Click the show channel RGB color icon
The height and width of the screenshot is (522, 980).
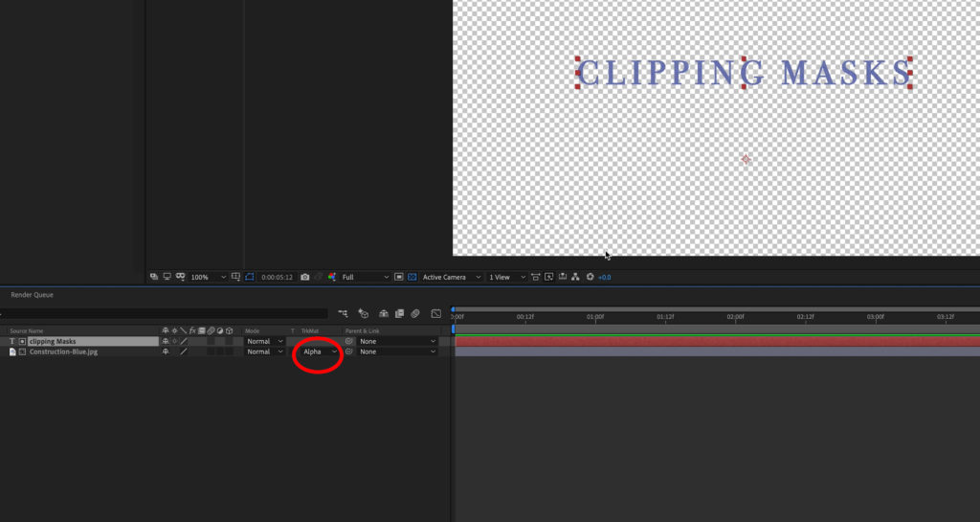tap(332, 277)
